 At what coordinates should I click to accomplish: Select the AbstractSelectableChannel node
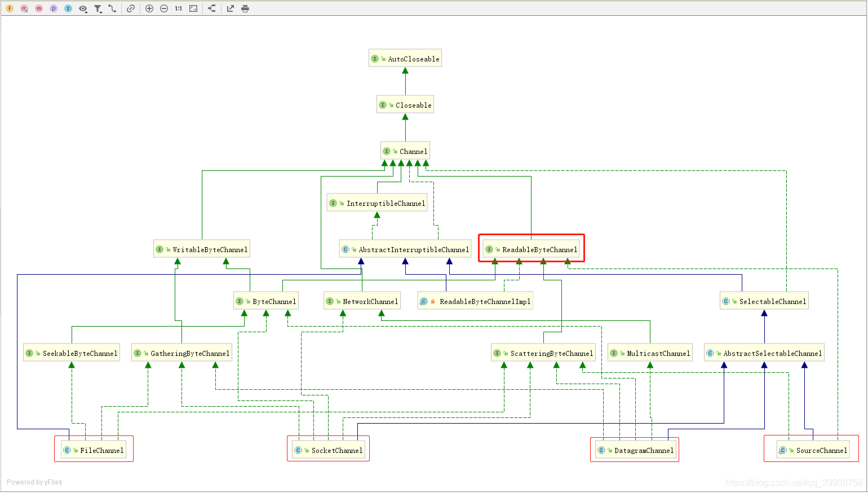pyautogui.click(x=764, y=353)
